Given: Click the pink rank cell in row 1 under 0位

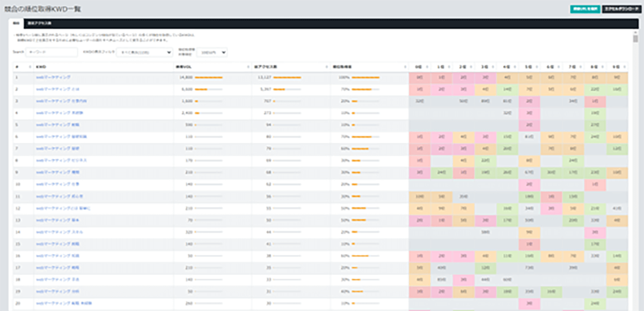Looking at the screenshot, I should coord(419,77).
